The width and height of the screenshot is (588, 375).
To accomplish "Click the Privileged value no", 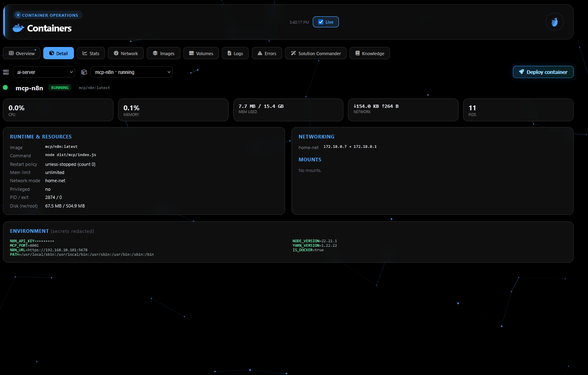I will pos(48,189).
